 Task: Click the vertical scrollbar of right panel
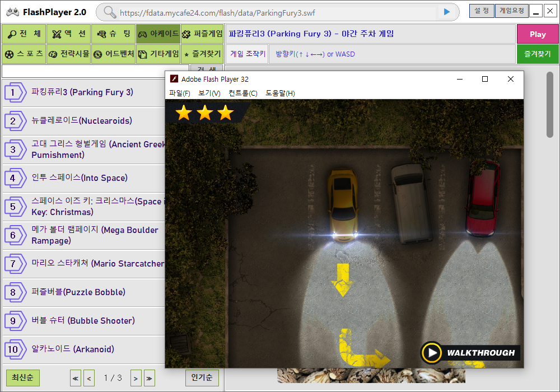click(x=550, y=104)
